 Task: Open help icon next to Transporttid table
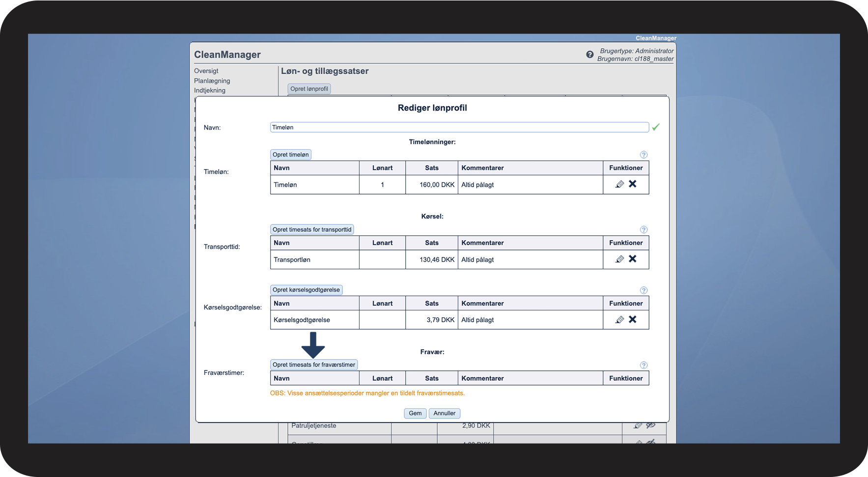[644, 230]
